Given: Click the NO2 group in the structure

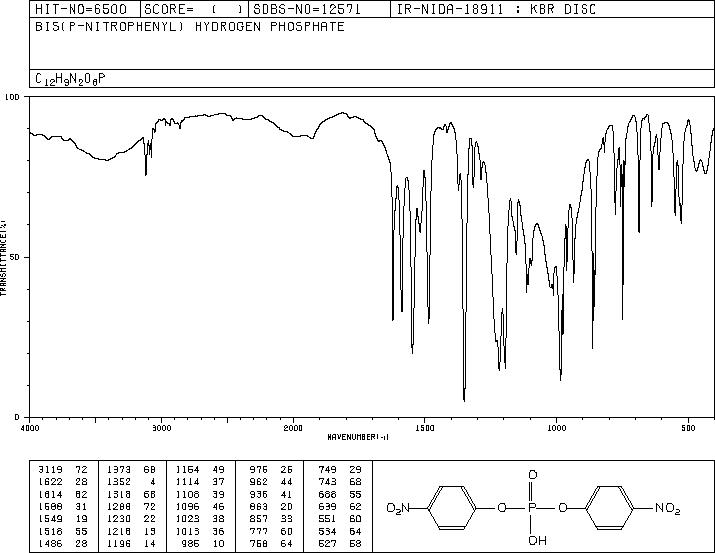Looking at the screenshot, I should point(668,508).
